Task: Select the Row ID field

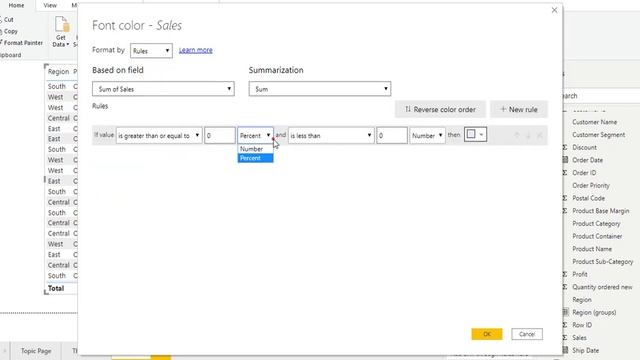Action: tap(582, 325)
